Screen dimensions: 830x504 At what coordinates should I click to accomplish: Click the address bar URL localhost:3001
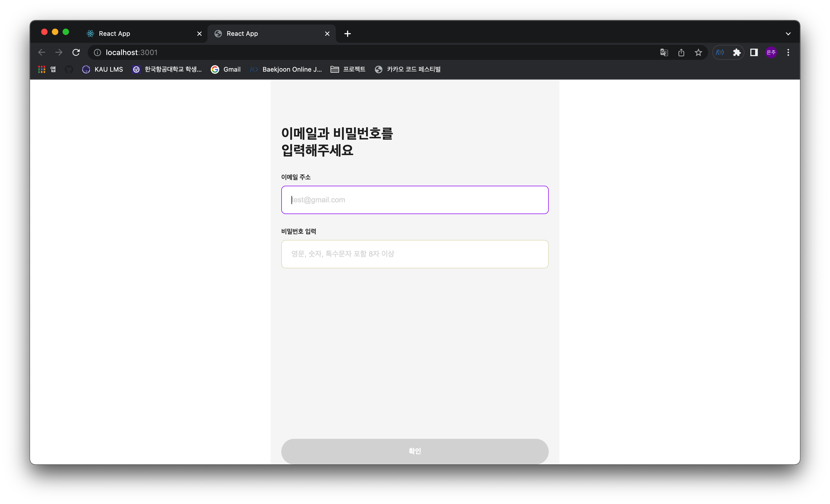[132, 52]
